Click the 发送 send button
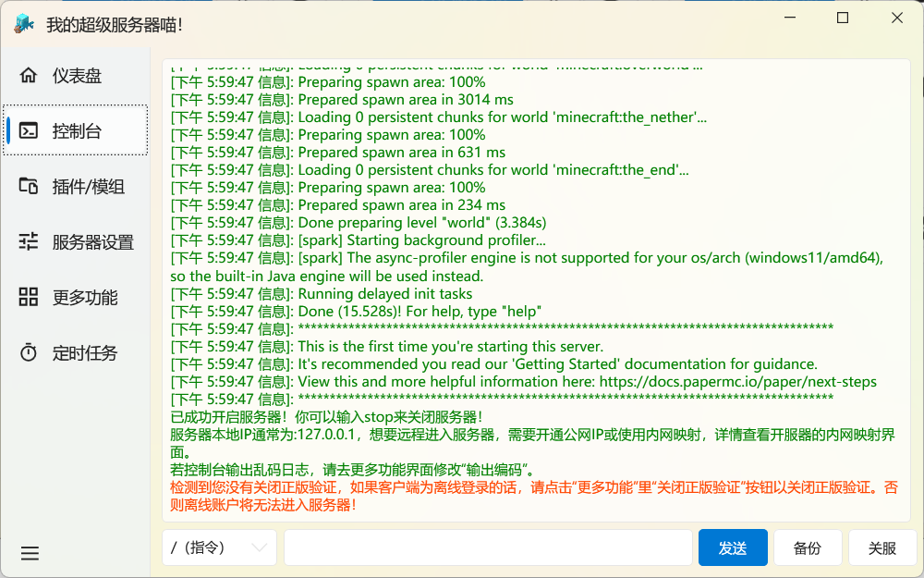 (x=733, y=547)
